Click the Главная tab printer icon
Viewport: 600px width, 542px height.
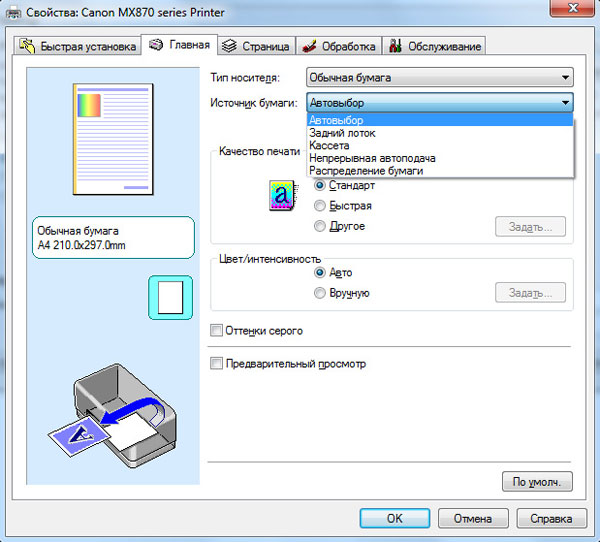[156, 45]
